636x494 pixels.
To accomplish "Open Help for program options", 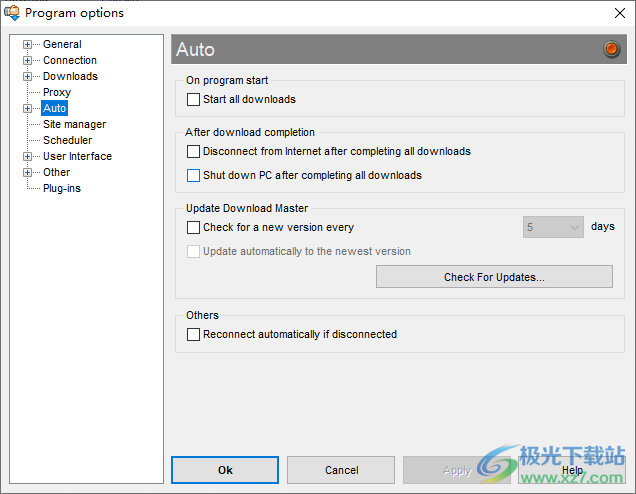I will click(x=572, y=470).
